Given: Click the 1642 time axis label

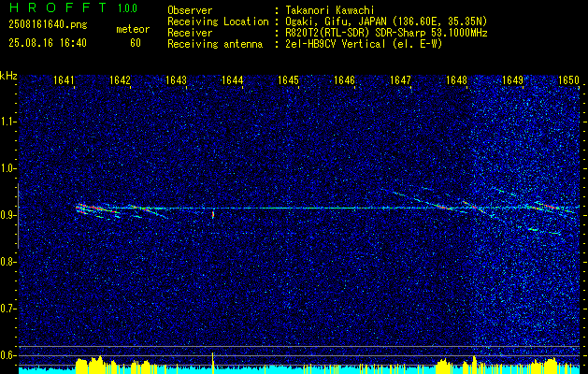Looking at the screenshot, I should pyautogui.click(x=120, y=80).
